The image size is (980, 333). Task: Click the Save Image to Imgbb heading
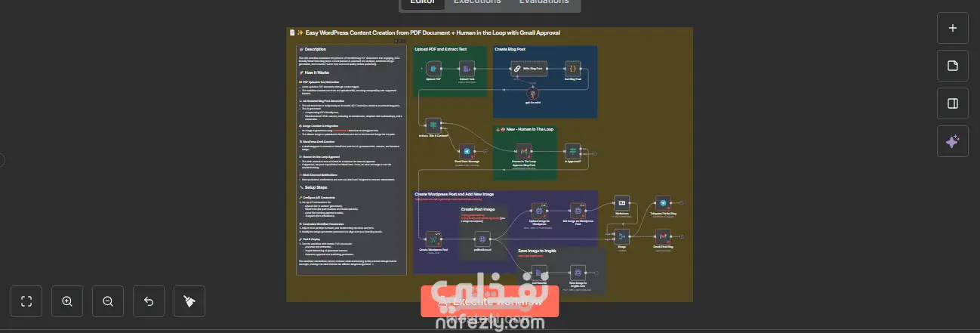click(537, 251)
